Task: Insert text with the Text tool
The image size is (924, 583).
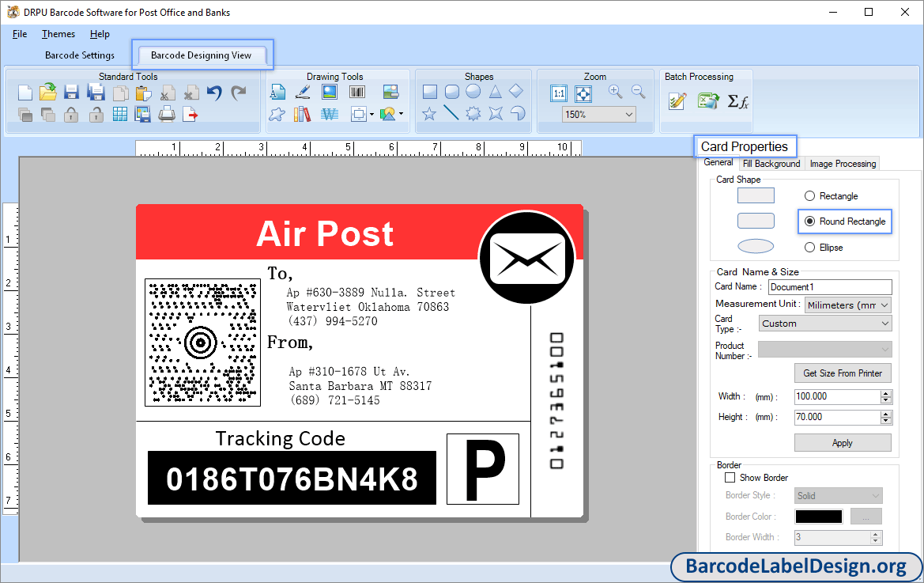Action: coord(277,92)
